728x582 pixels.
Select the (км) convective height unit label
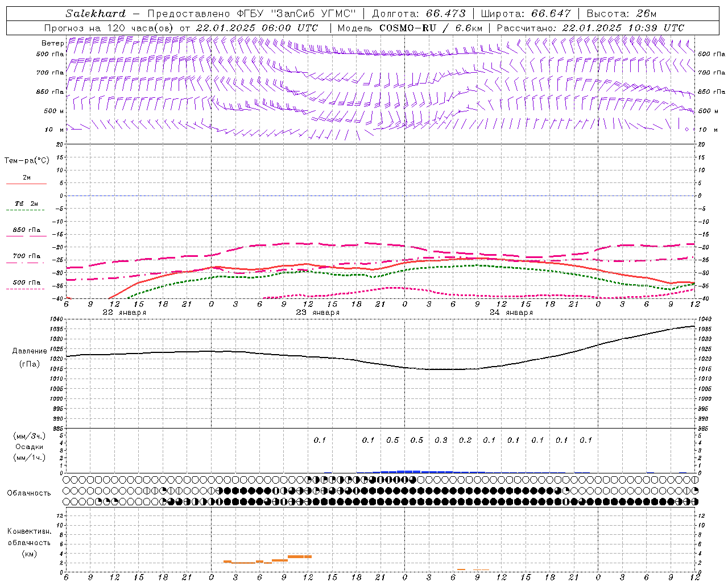pyautogui.click(x=29, y=554)
